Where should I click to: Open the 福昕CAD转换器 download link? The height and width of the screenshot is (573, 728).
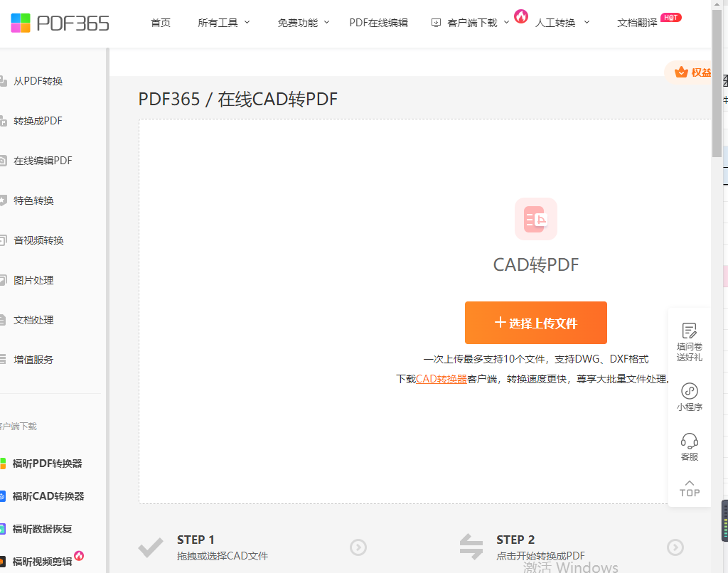point(48,496)
